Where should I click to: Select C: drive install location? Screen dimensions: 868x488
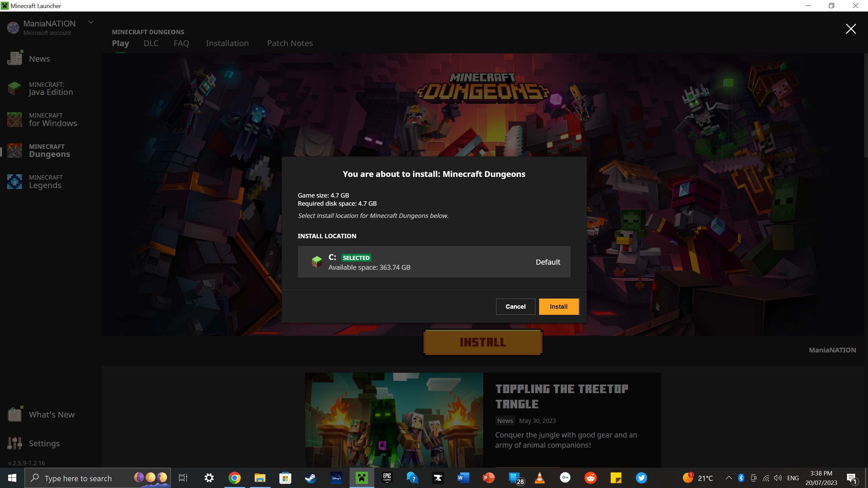[434, 262]
